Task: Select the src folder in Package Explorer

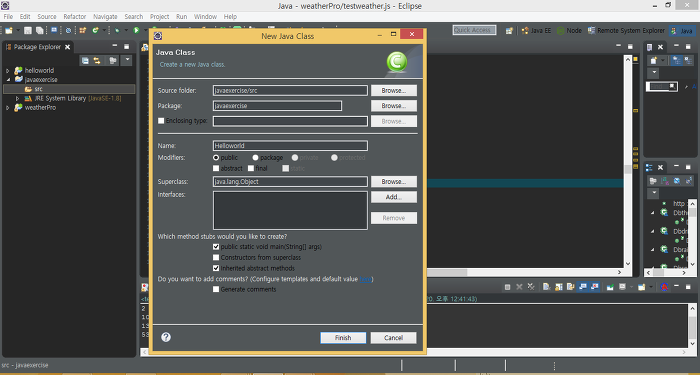Action: click(x=68, y=89)
